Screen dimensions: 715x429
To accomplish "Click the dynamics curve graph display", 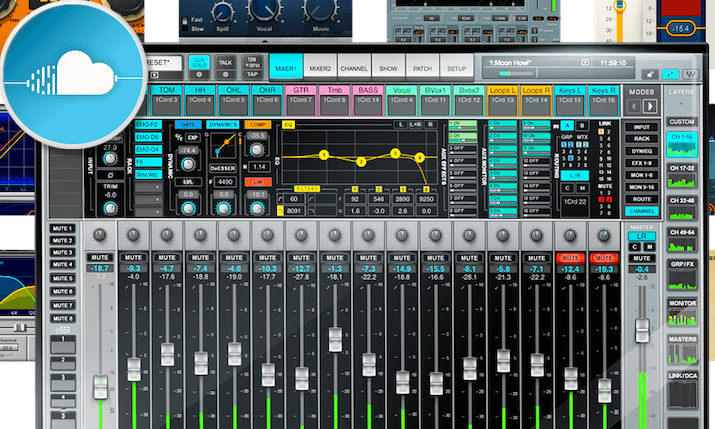I will click(223, 146).
